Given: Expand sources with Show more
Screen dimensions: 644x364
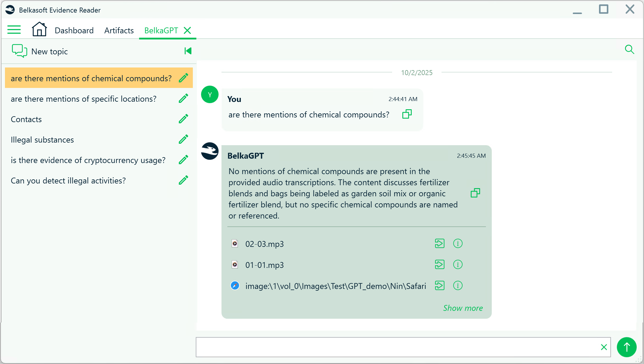Looking at the screenshot, I should point(463,308).
